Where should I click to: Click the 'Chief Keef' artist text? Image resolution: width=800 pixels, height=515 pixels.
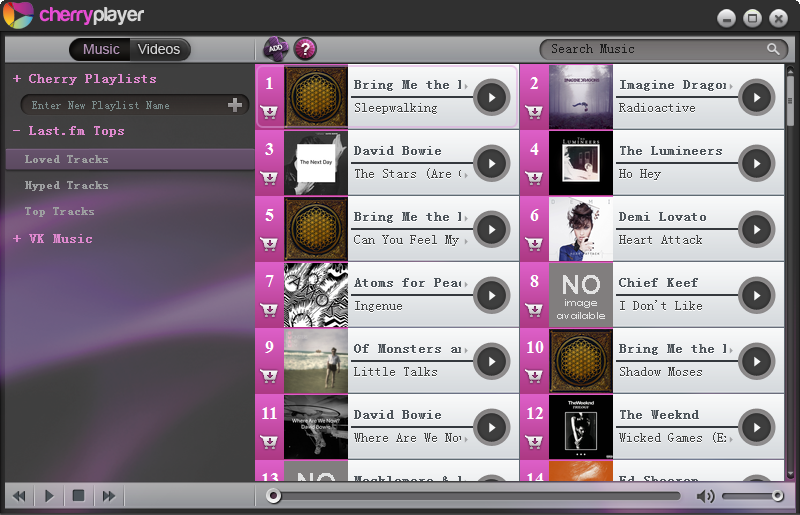pos(658,282)
